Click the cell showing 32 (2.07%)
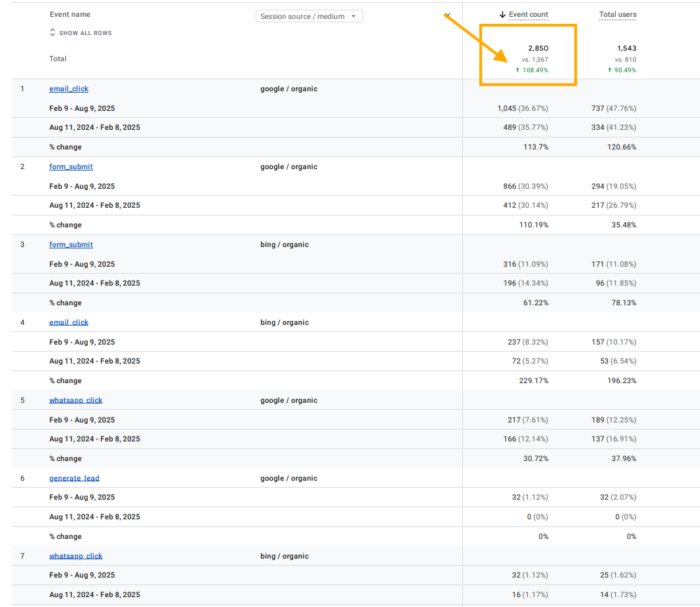Viewport: 700px width, 607px height. tap(619, 497)
